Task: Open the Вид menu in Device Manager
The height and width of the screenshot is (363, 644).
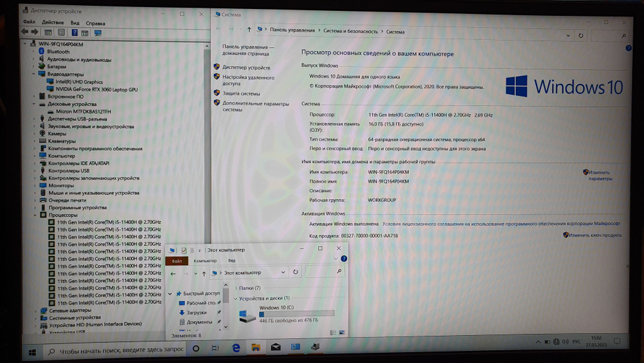Action: (x=75, y=23)
